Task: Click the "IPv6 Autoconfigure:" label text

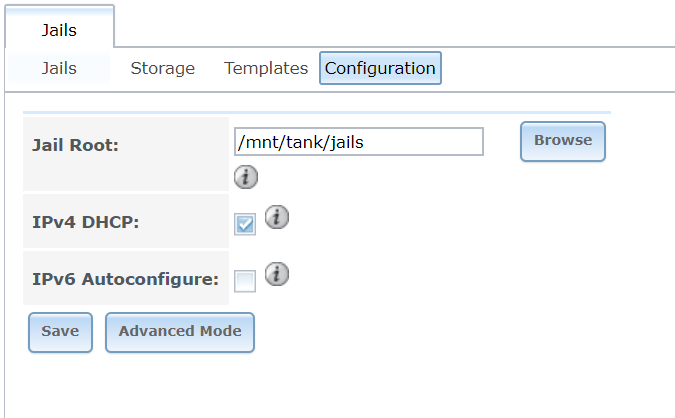Action: tap(126, 279)
